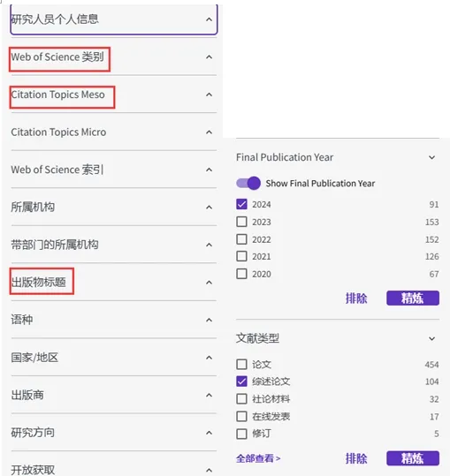Open the 国家/地区 filter item

pos(114,358)
